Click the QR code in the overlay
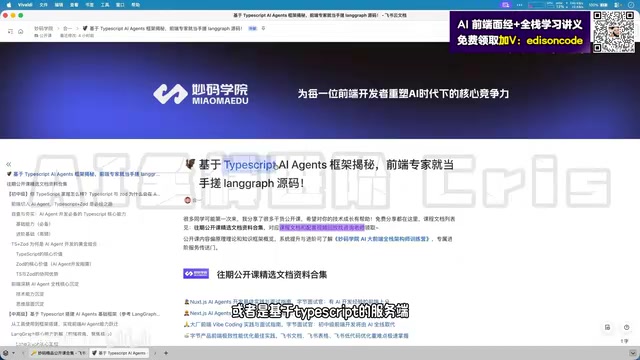The width and height of the screenshot is (640, 360). [x=613, y=32]
